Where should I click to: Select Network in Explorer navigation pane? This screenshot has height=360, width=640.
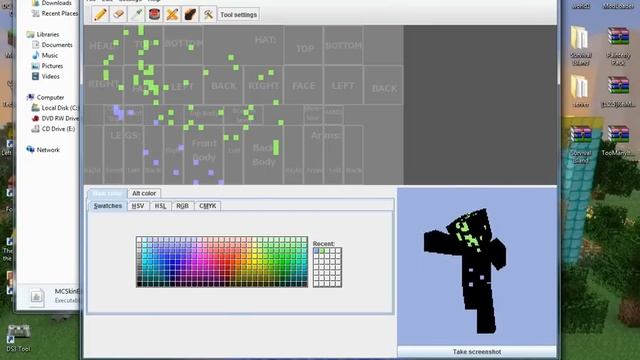(x=43, y=150)
